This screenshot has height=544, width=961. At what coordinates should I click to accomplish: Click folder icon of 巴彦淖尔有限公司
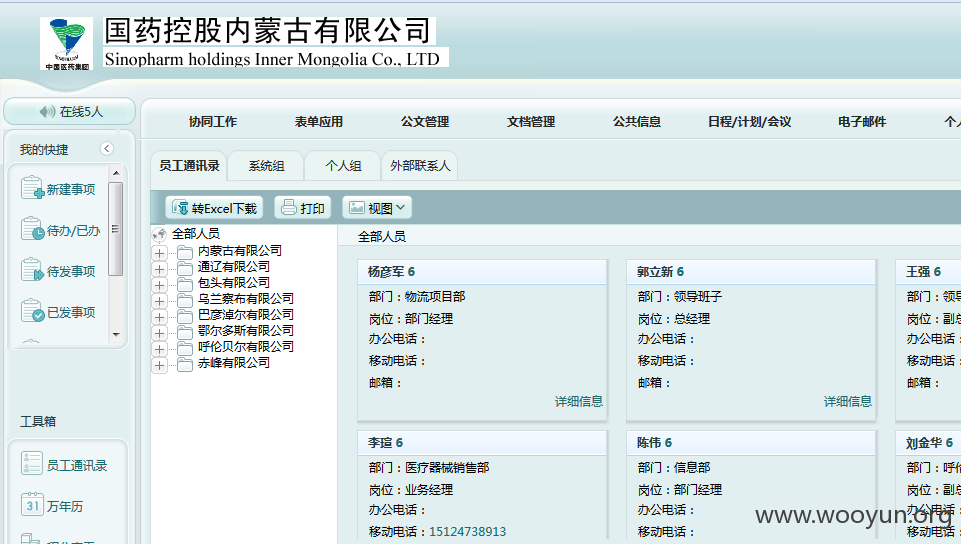click(x=185, y=315)
